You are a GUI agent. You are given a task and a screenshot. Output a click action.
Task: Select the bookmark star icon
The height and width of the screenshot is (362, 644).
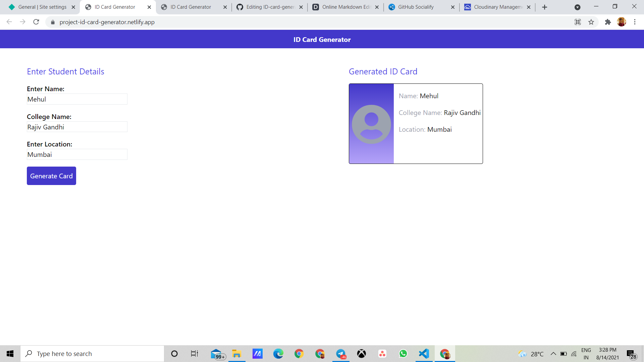(x=591, y=22)
